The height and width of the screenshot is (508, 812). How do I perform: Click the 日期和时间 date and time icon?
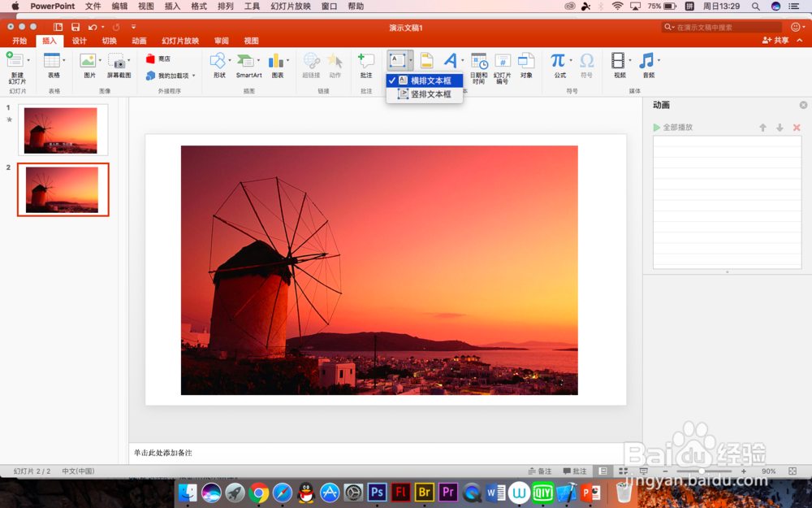tap(479, 61)
